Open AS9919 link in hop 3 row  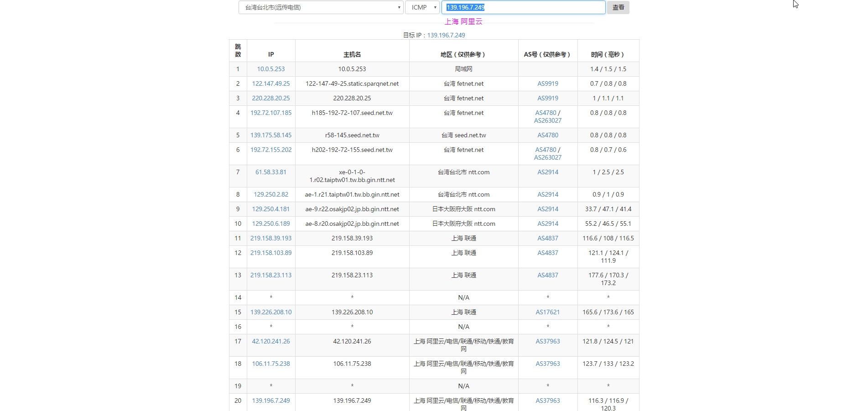point(548,98)
